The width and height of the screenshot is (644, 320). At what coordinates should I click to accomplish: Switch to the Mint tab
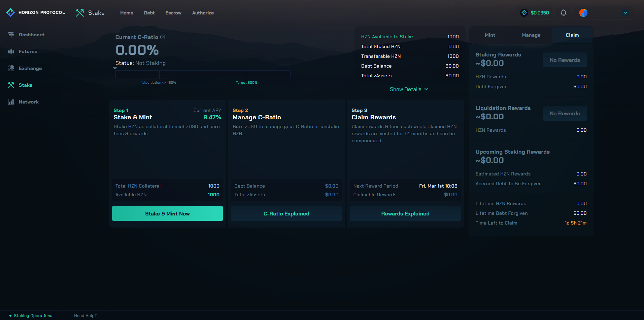pyautogui.click(x=490, y=35)
